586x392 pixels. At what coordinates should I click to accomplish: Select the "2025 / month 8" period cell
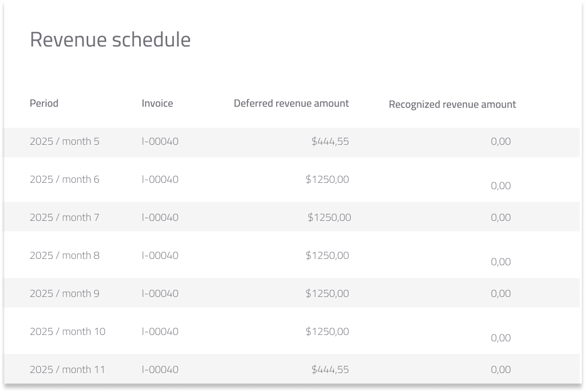65,255
